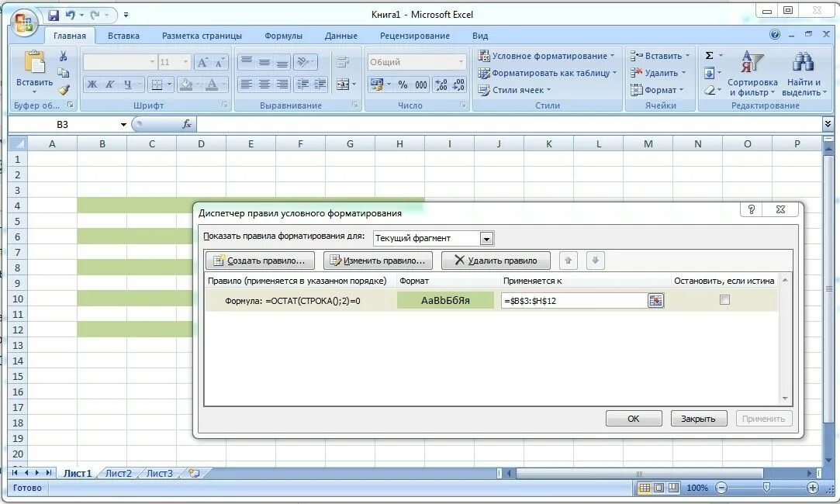The height and width of the screenshot is (504, 840).
Task: Click Закрыть button in dialog
Action: point(699,418)
